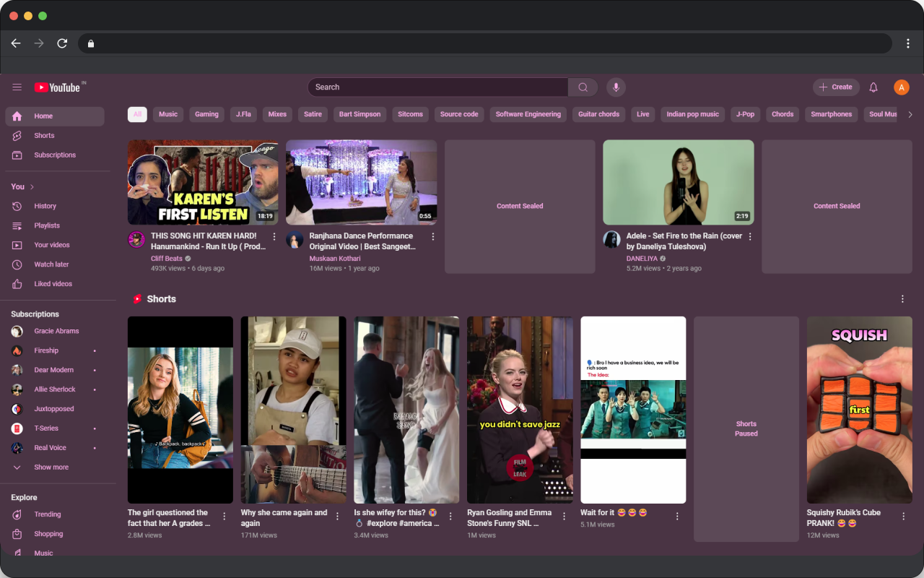Open Watch later in sidebar
The width and height of the screenshot is (924, 578).
pos(51,264)
